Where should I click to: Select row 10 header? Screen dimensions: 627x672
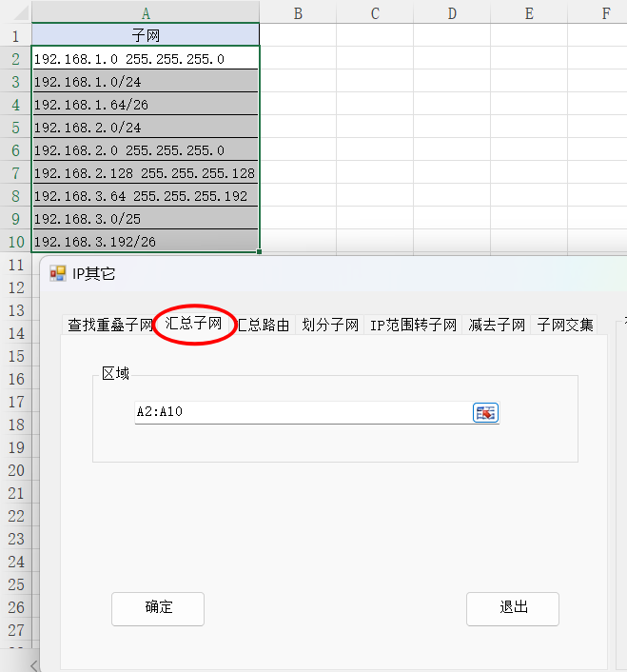coord(16,242)
